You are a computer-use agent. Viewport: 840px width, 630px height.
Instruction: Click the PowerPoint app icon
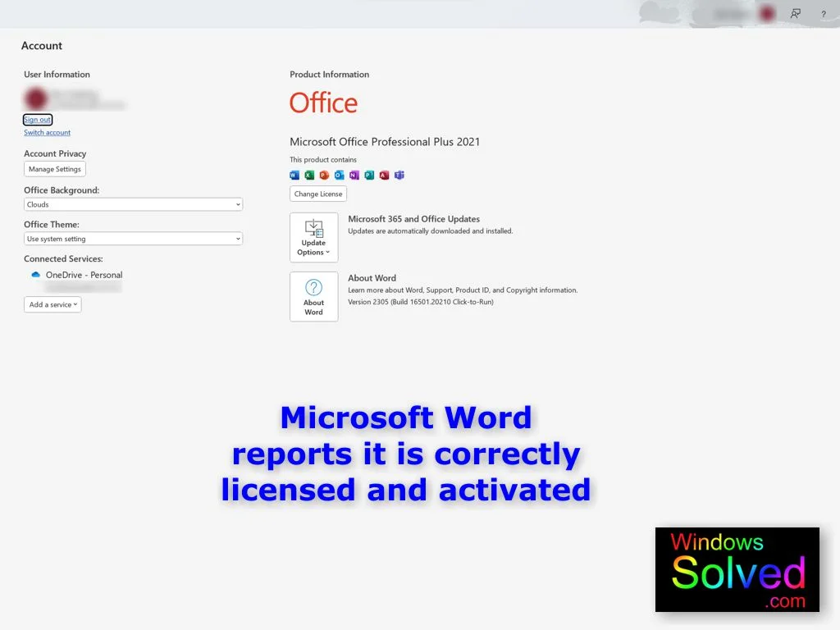coord(324,176)
